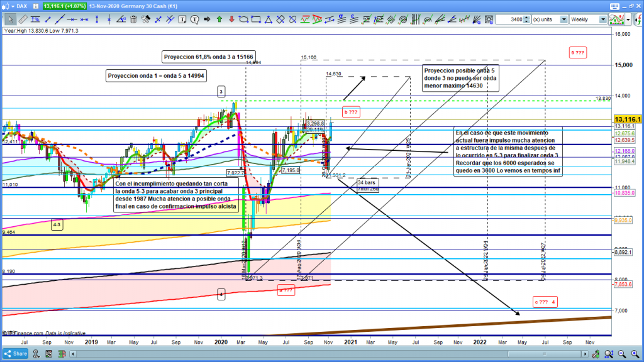Image resolution: width=644 pixels, height=362 pixels.
Task: Increase the 3400 units value with up stepper
Action: coord(526,18)
